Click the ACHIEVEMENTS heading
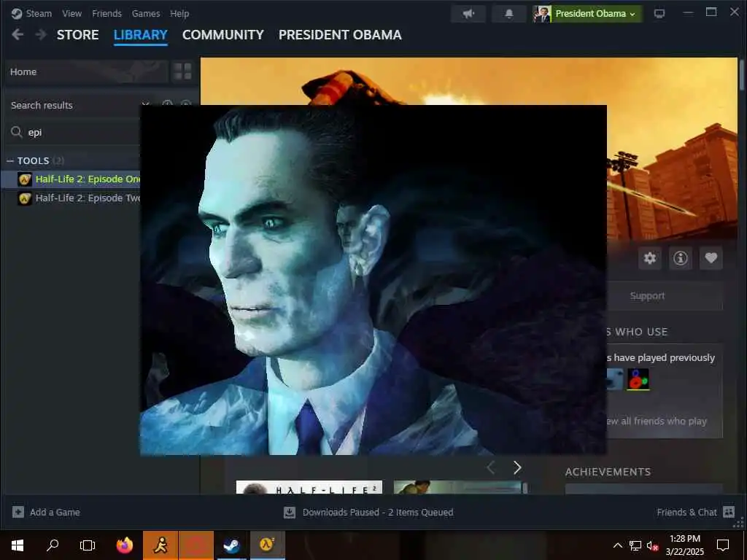 click(x=608, y=472)
